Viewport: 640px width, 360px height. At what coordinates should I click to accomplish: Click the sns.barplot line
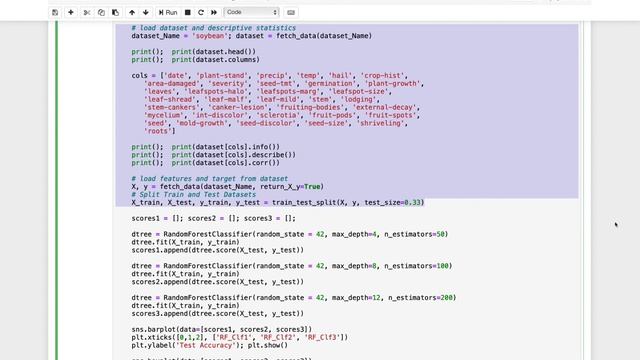(x=222, y=329)
